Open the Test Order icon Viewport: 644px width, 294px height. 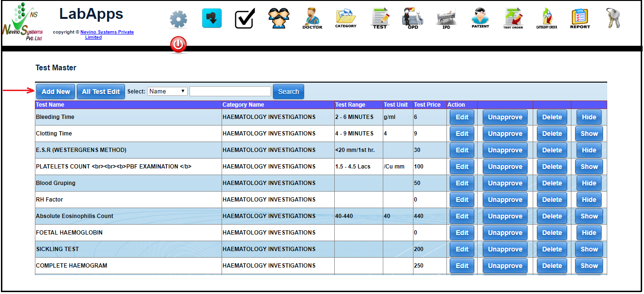(513, 18)
